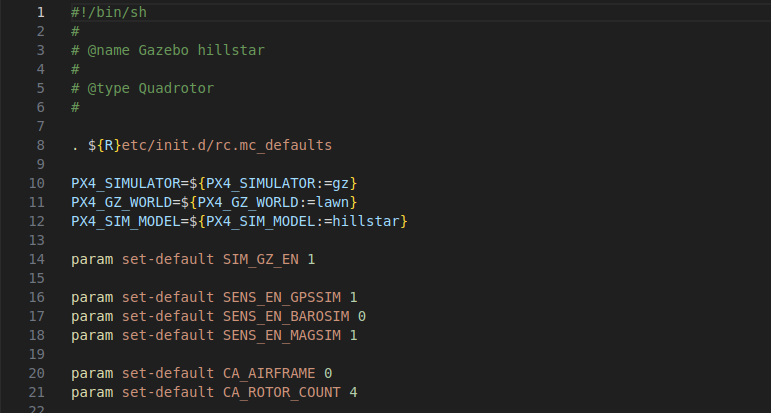
Task: Click 'set-default' on line 14
Action: click(168, 259)
